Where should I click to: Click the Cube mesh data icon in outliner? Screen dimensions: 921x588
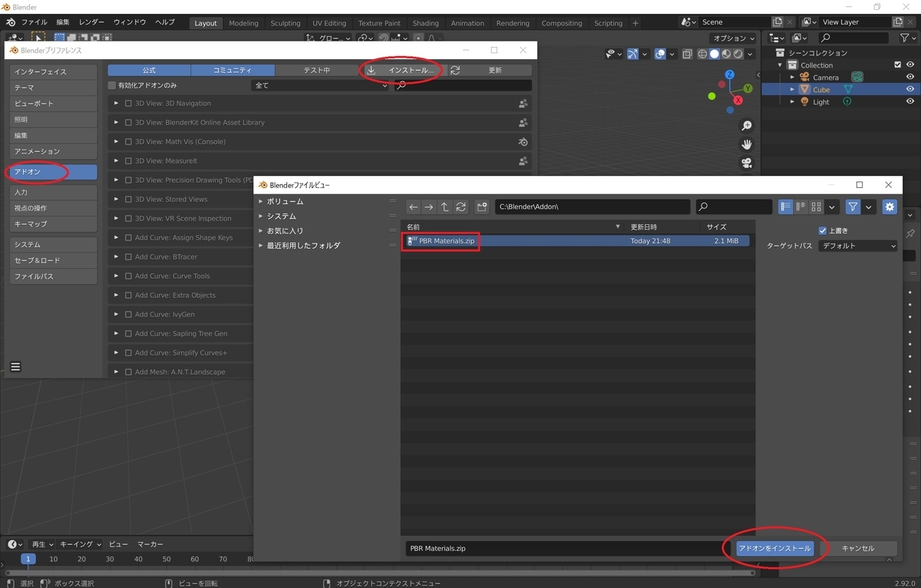[x=848, y=89]
